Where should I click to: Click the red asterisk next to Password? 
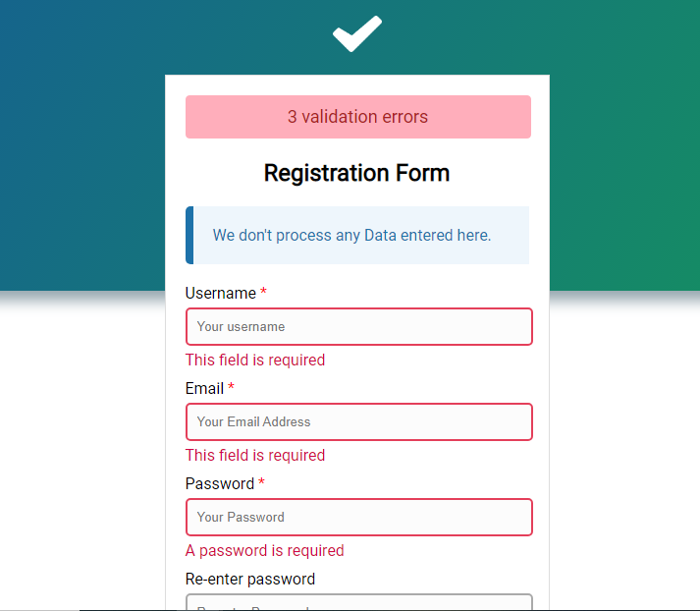coord(261,481)
